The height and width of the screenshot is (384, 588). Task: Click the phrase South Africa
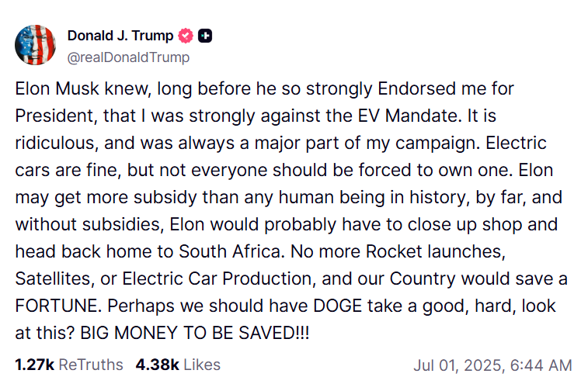(x=229, y=251)
